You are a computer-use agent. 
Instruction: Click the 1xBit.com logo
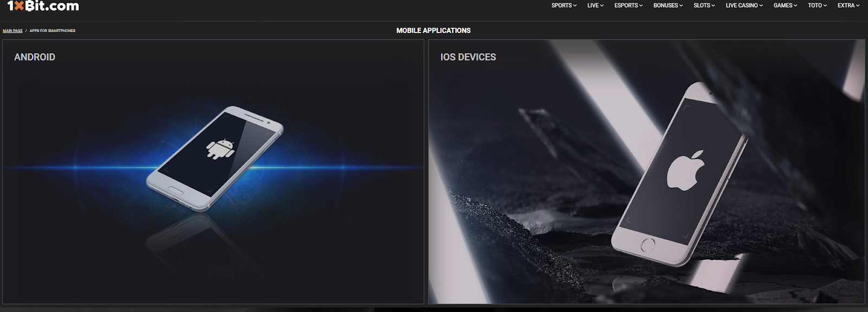[43, 6]
